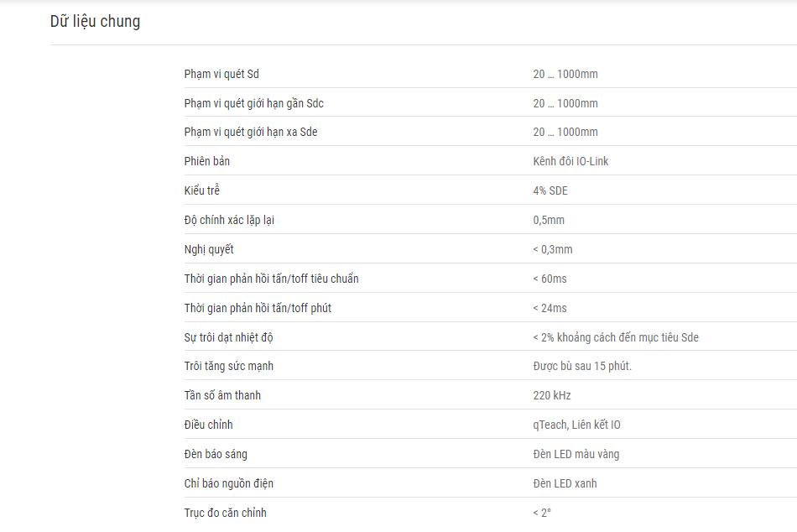Click the 'Chỉ báo nguồn điện' label

[x=229, y=483]
